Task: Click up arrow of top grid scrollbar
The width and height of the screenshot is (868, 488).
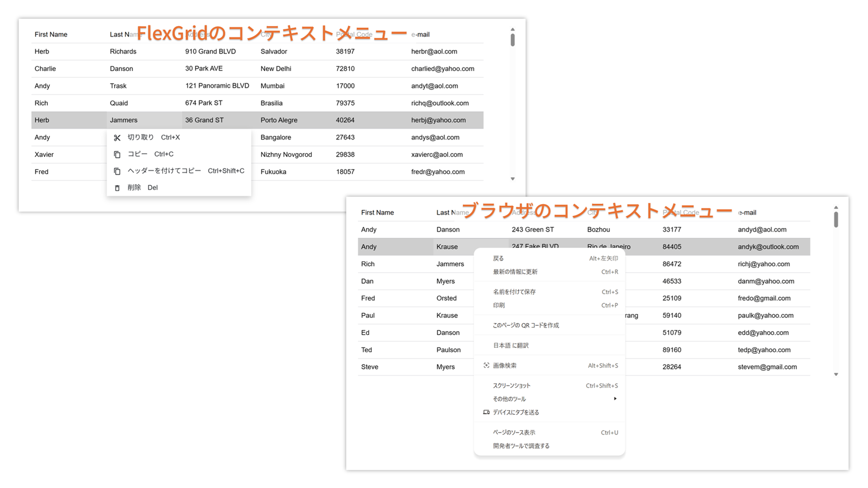Action: 512,29
